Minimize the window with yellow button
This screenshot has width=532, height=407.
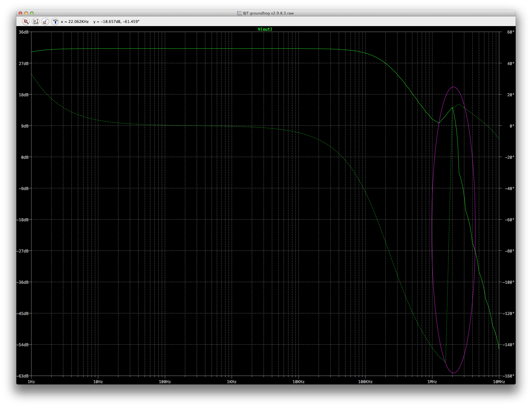(x=26, y=13)
